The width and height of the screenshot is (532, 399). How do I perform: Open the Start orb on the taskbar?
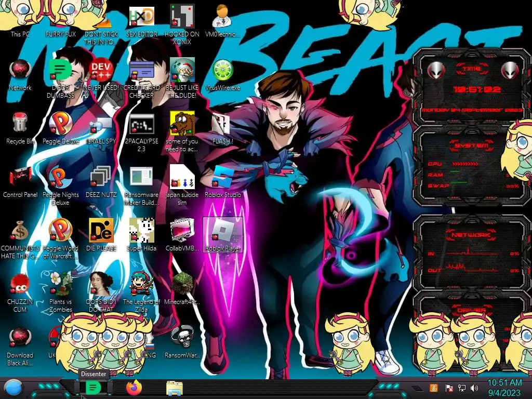click(x=14, y=388)
